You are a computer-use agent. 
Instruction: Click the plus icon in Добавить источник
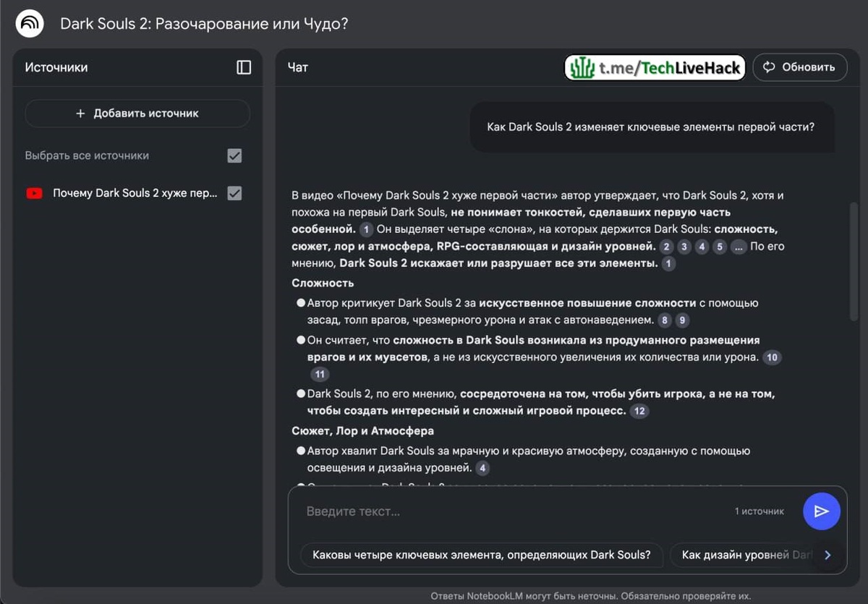(80, 114)
